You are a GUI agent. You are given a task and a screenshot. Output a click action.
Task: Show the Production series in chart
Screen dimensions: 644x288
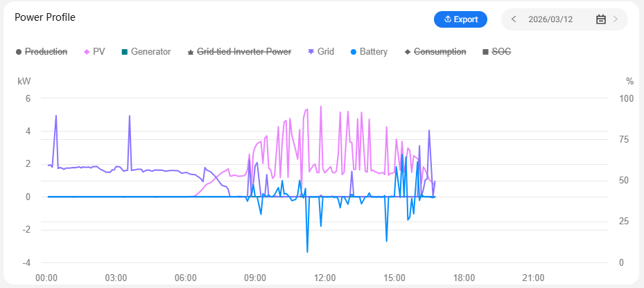[x=46, y=52]
